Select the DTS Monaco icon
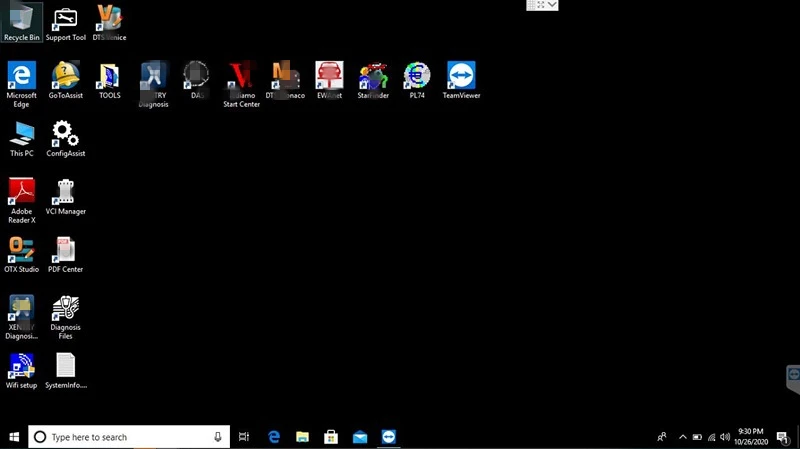This screenshot has width=800, height=449. [x=285, y=80]
